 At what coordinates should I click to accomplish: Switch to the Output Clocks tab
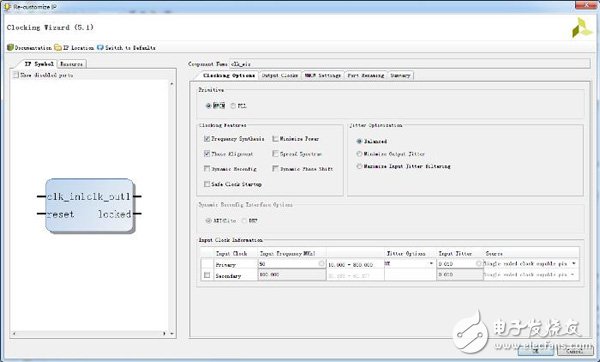click(x=280, y=75)
